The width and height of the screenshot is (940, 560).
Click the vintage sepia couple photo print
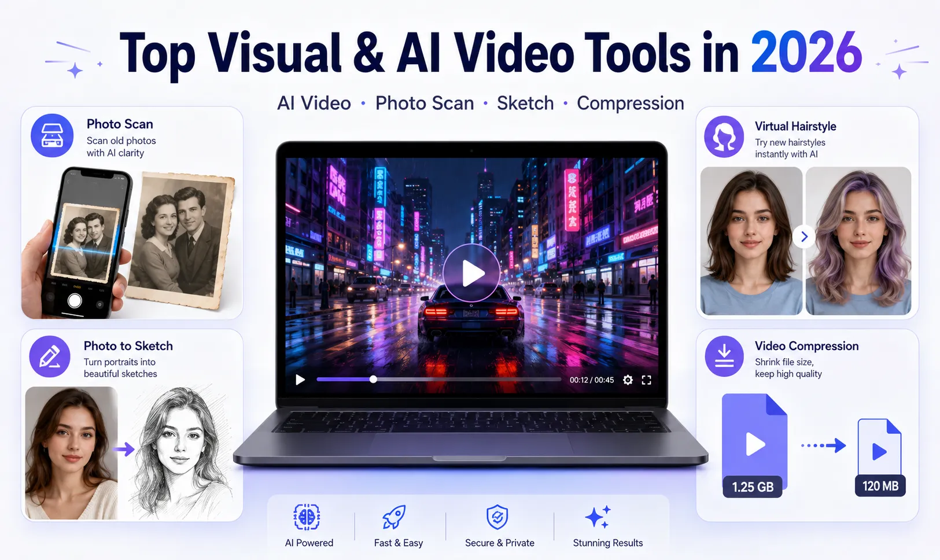(x=180, y=240)
